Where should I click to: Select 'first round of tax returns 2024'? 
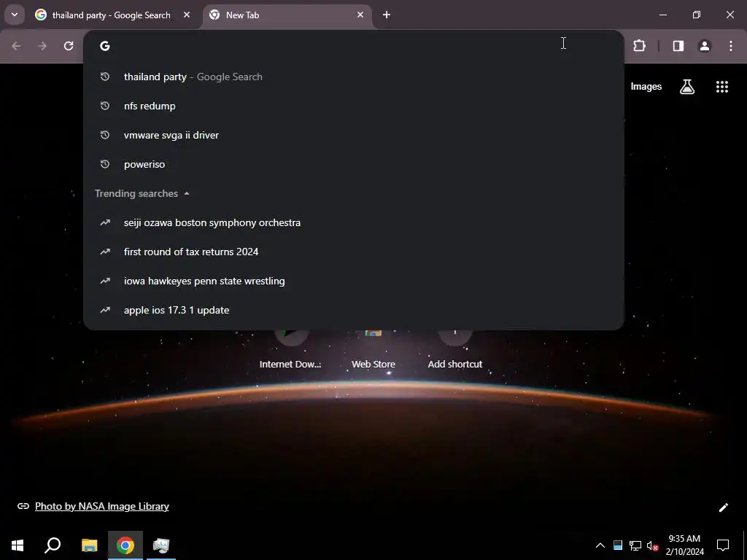354,252
